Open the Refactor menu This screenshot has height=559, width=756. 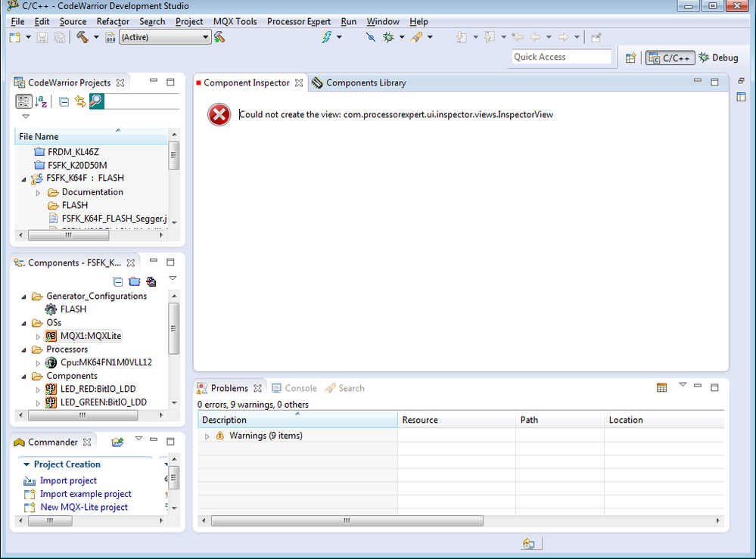[x=113, y=22]
